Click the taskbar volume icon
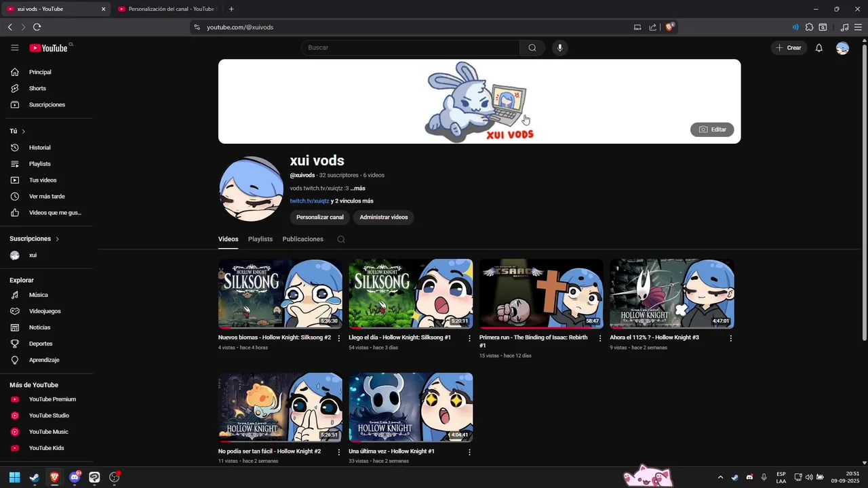 808,477
